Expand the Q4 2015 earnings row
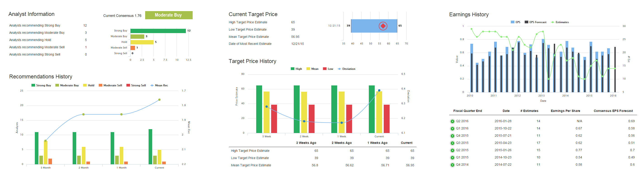 click(x=452, y=136)
